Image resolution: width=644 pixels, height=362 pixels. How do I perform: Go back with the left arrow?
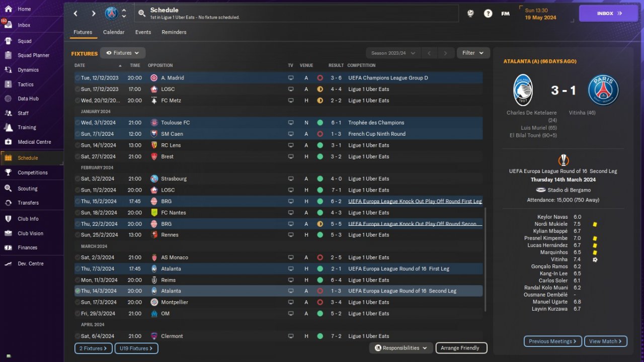(75, 14)
